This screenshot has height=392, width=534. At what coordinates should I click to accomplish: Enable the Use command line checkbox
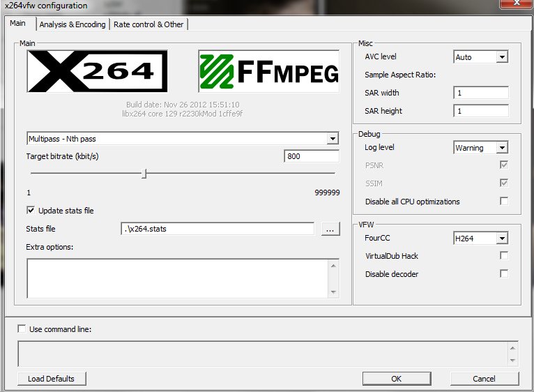pyautogui.click(x=22, y=329)
